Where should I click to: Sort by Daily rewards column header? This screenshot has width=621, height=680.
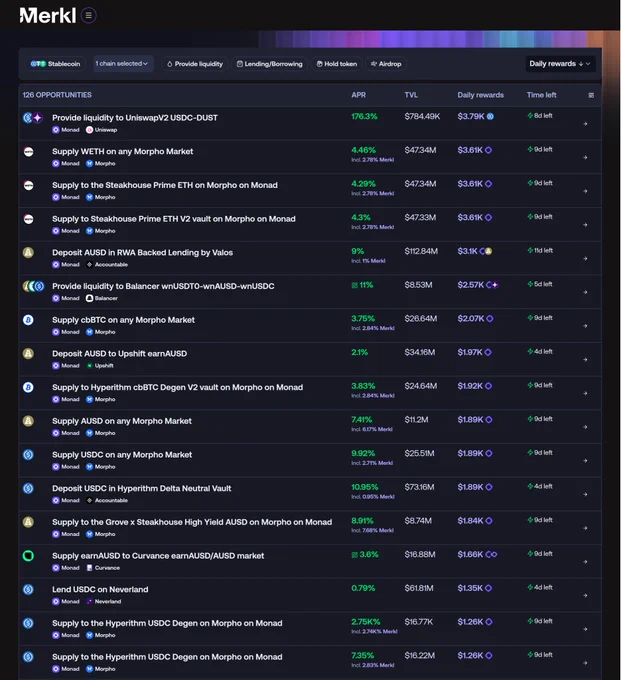480,95
